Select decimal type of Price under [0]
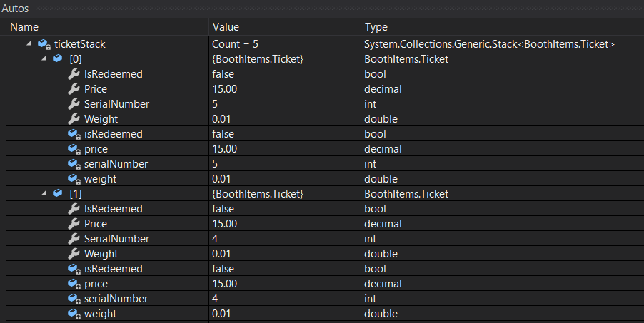 tap(383, 88)
